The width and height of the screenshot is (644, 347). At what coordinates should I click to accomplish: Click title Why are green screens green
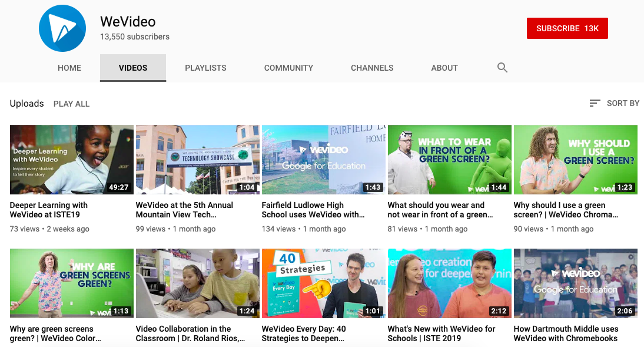pos(55,333)
